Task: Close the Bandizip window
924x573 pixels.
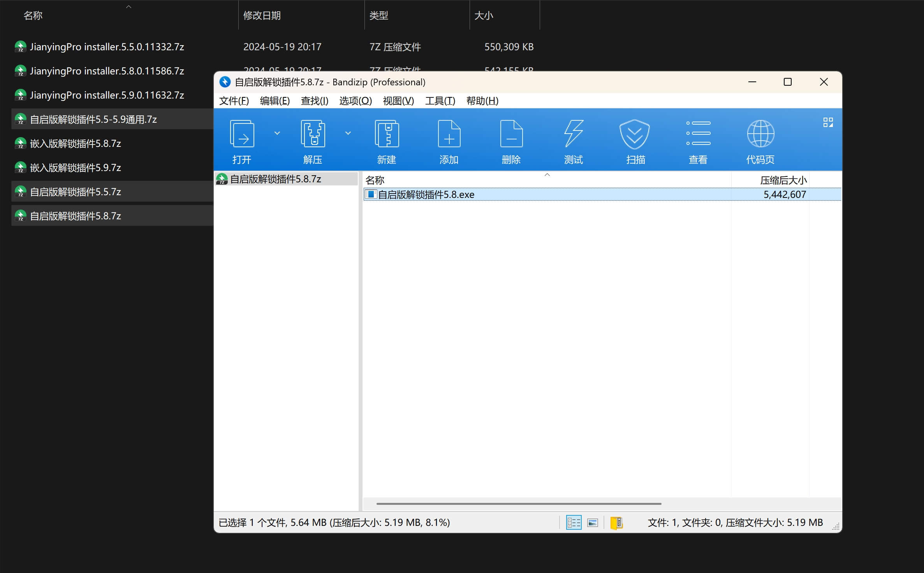Action: tap(824, 82)
